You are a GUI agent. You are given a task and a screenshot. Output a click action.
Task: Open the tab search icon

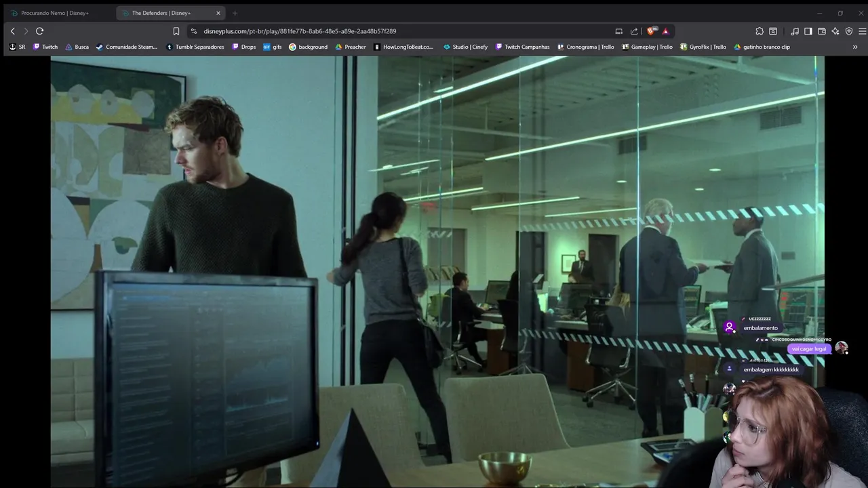pos(773,31)
